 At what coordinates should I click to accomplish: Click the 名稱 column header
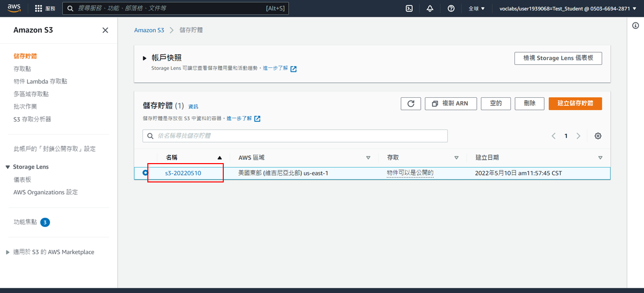coord(172,158)
